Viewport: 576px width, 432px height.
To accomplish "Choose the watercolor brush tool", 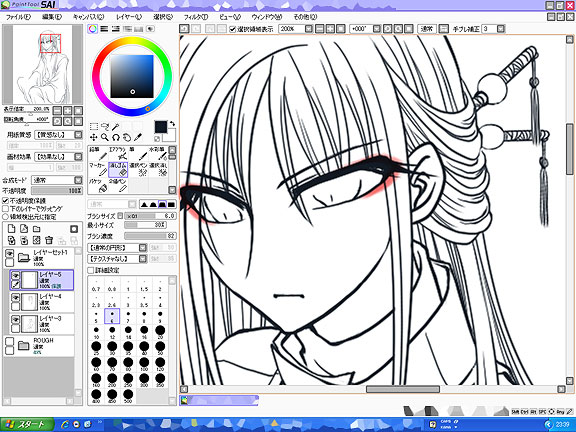I will pos(158,154).
